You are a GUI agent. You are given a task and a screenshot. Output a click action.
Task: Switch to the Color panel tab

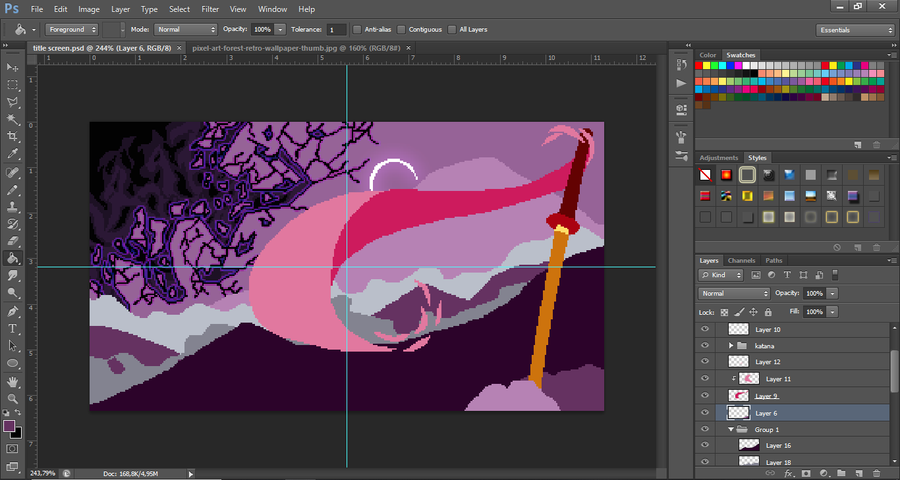point(707,55)
